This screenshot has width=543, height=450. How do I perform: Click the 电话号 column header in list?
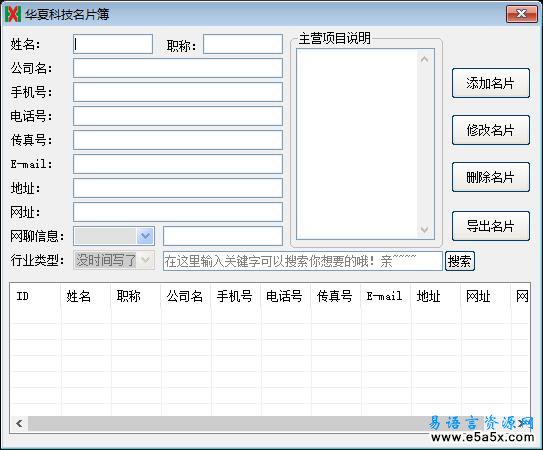pos(285,297)
